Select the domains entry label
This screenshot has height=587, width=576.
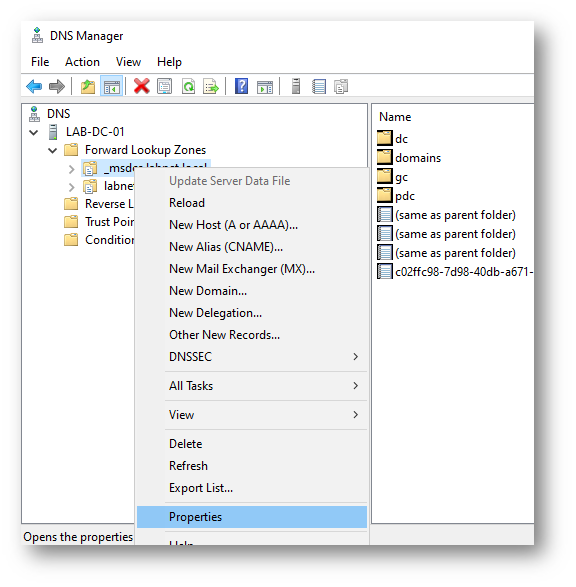(418, 158)
